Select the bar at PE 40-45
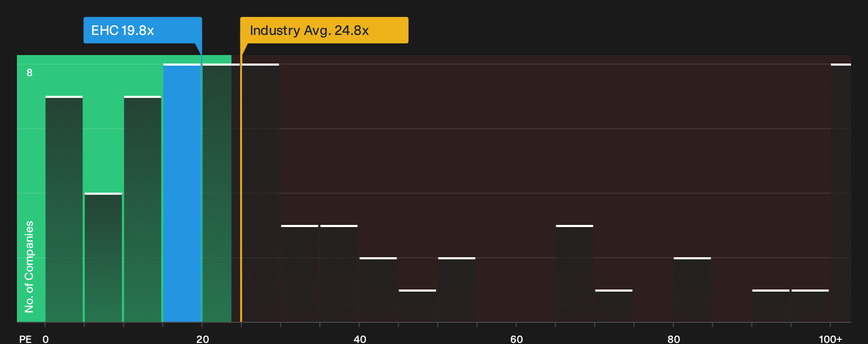 tap(378, 290)
